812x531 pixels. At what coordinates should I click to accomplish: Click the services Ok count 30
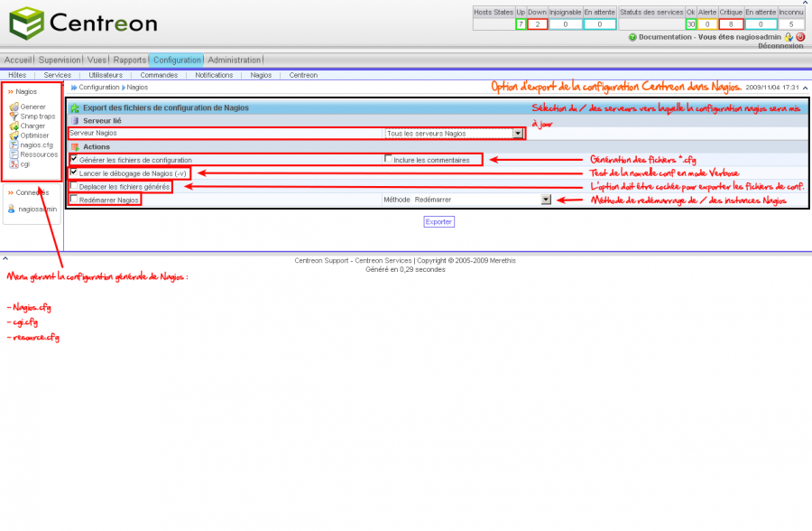[x=691, y=24]
